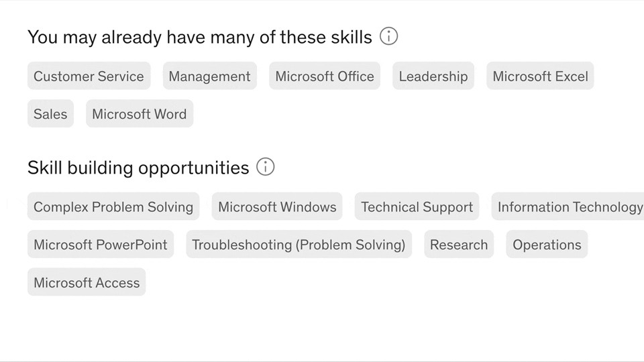This screenshot has width=644, height=362.
Task: Click the Management skill chip
Action: click(x=209, y=76)
